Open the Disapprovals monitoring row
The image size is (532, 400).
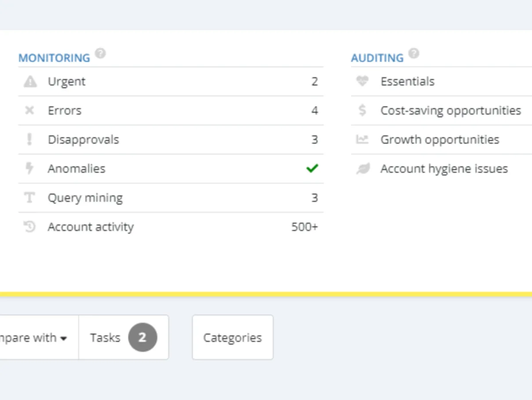pyautogui.click(x=171, y=140)
